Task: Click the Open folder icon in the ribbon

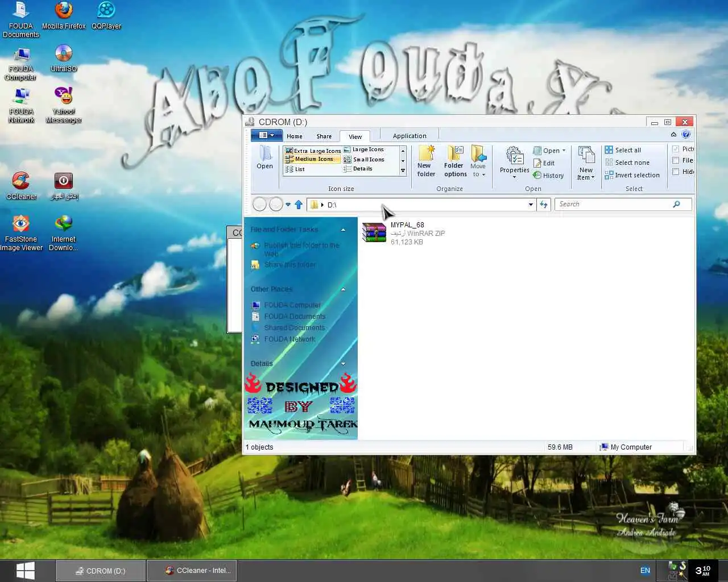Action: coord(264,157)
